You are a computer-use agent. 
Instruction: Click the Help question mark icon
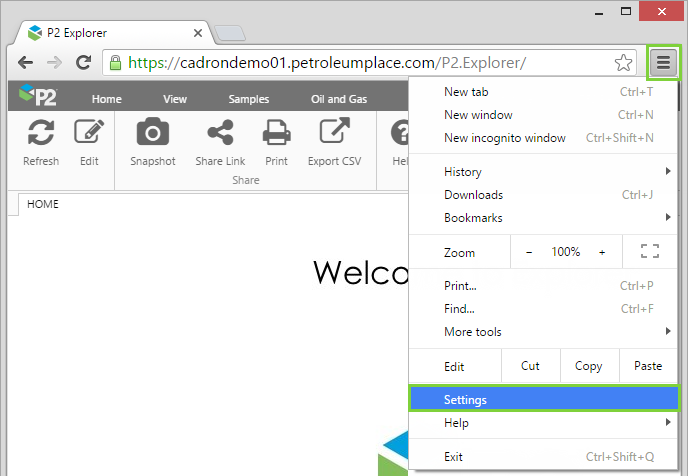tap(400, 132)
